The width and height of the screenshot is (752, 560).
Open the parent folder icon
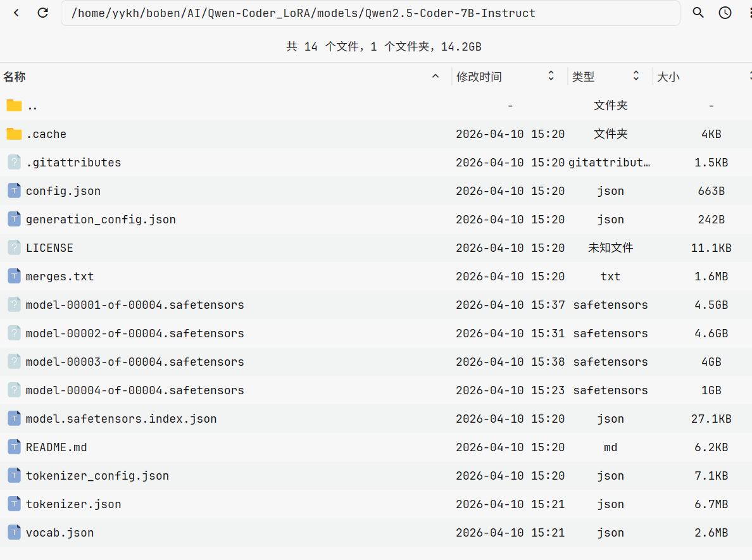click(15, 105)
